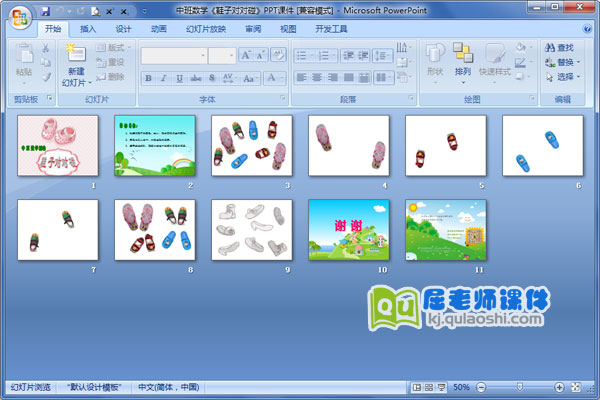The width and height of the screenshot is (600, 400).
Task: Select slide 1 title thumbnail
Action: click(x=58, y=146)
